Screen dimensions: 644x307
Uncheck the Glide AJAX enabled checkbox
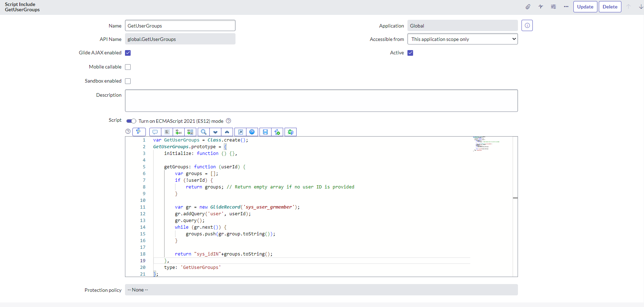(128, 53)
